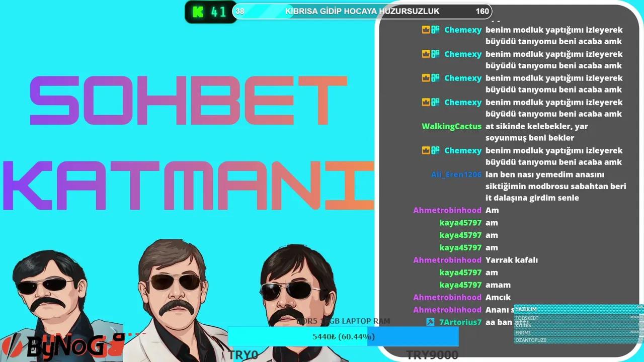
Task: Click the goal's current value "38"
Action: [x=240, y=11]
